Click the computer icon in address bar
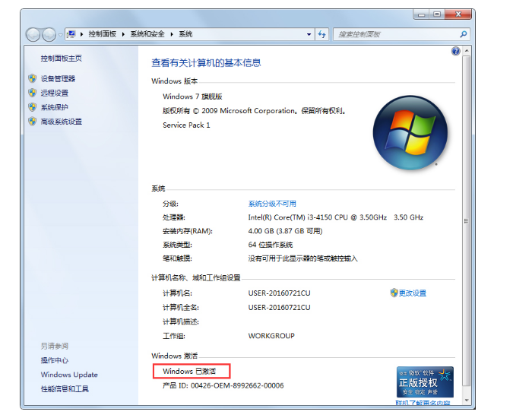 (71, 34)
